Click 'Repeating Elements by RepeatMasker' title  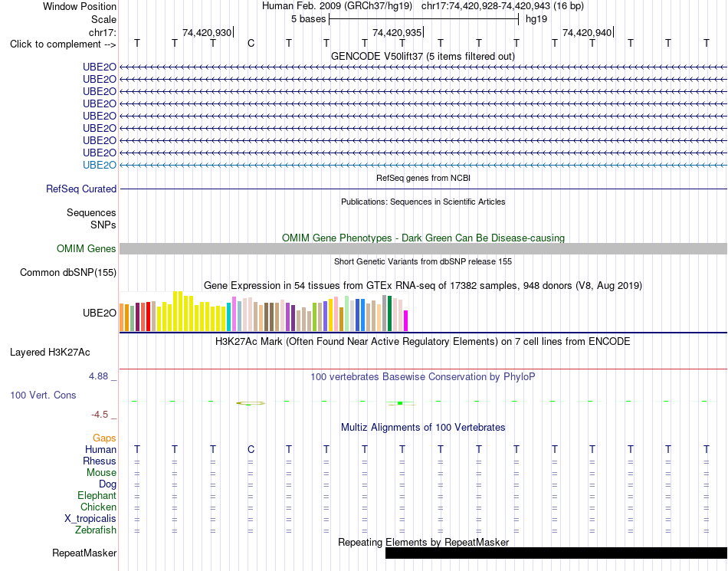click(x=424, y=542)
